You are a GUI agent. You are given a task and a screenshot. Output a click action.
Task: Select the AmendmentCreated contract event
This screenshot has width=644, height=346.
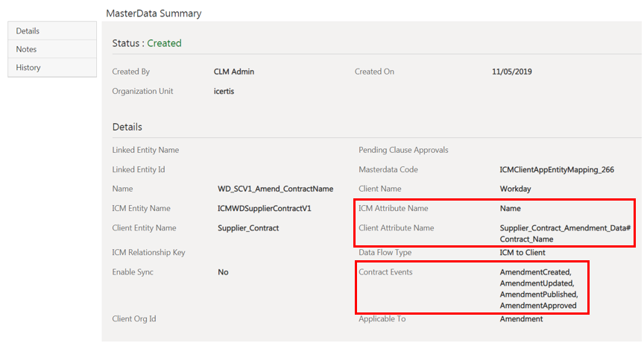coord(535,272)
